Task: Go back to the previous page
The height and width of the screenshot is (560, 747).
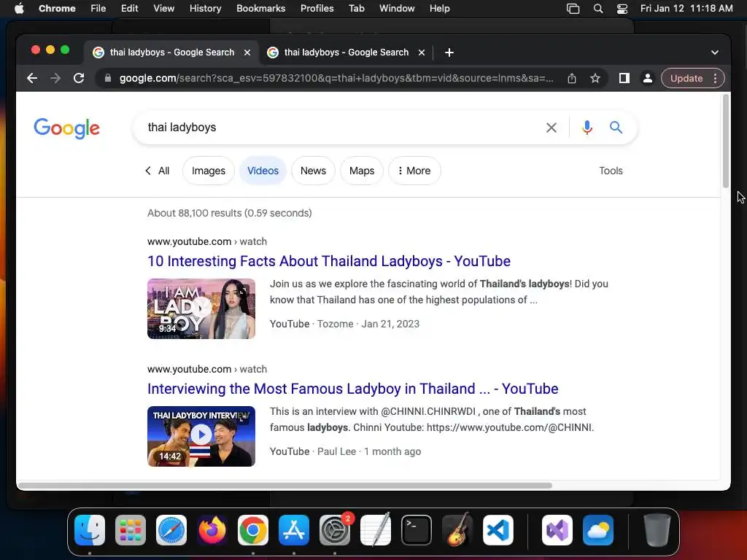Action: click(x=32, y=78)
